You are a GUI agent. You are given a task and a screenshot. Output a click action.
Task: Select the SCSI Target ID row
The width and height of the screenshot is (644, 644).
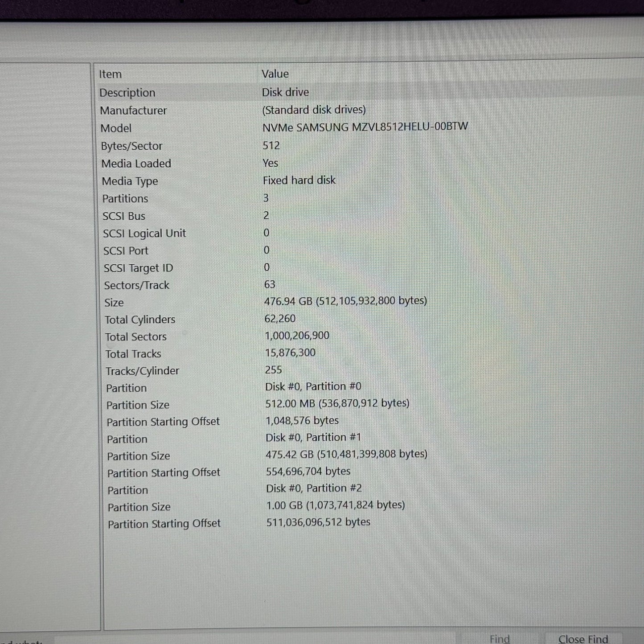(138, 268)
